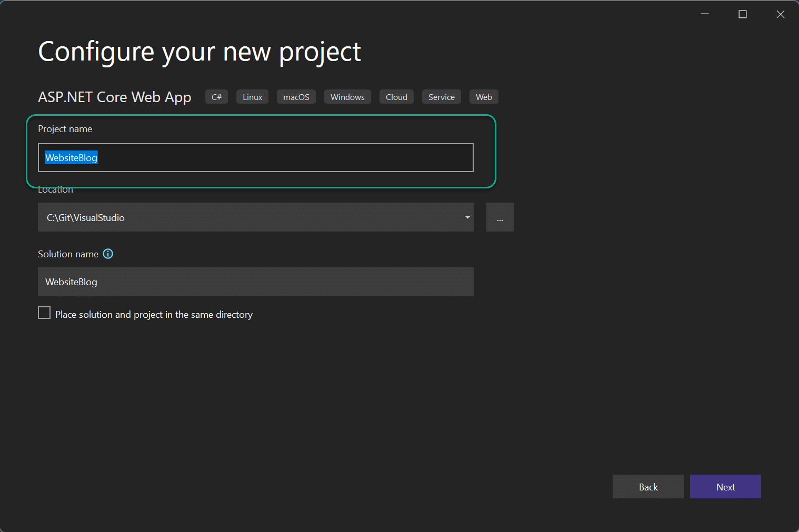Go Back to previous step
Screen dimensions: 799x532
point(648,487)
